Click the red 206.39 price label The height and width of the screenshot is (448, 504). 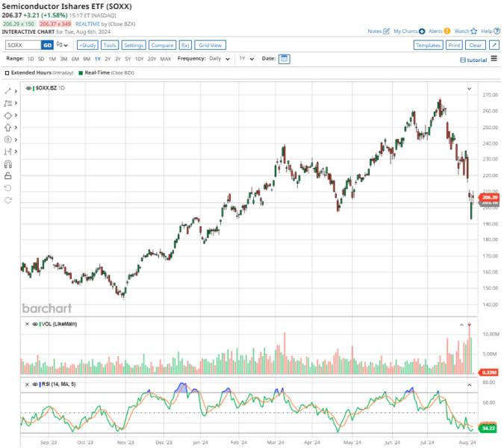[489, 197]
